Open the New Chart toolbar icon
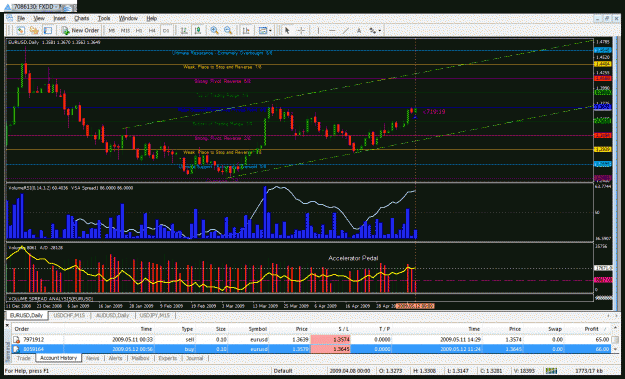625x379 pixels. click(21, 30)
